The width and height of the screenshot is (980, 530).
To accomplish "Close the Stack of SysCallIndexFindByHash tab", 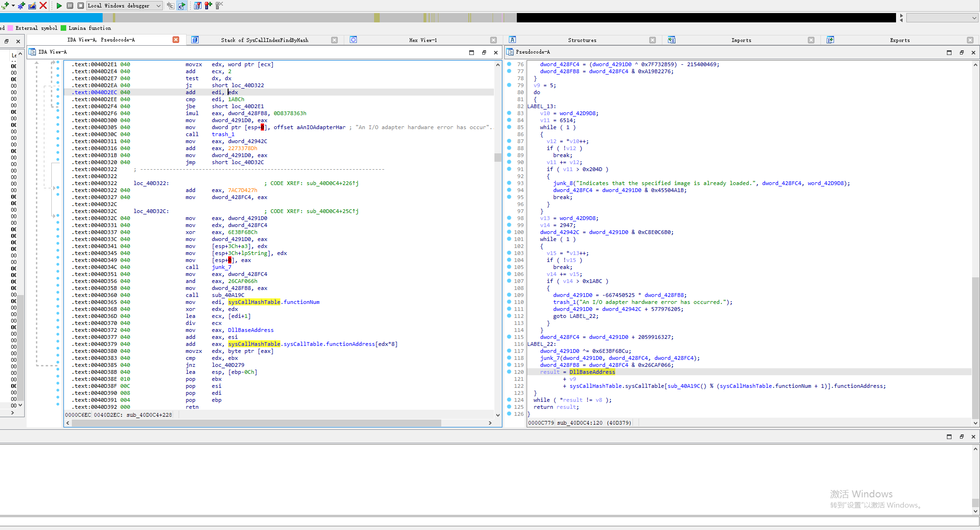I will pos(334,40).
